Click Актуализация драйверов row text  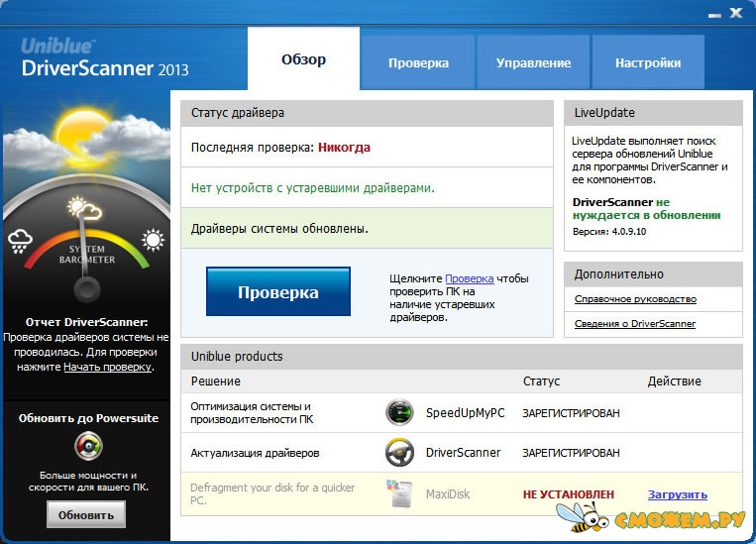coord(255,453)
